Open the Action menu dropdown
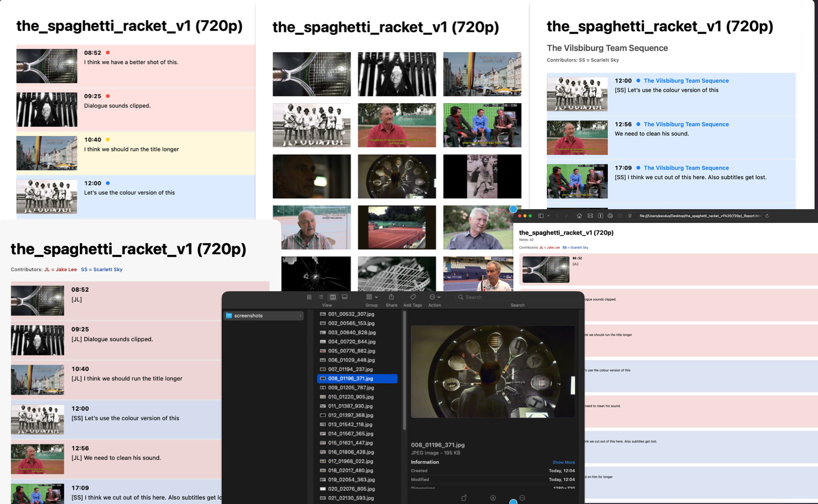This screenshot has height=504, width=818. pyautogui.click(x=434, y=297)
